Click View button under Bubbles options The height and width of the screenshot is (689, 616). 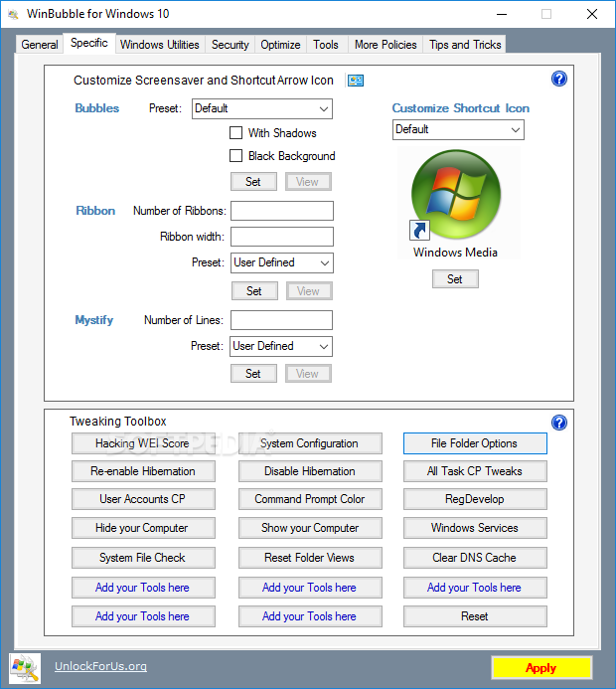(x=308, y=182)
